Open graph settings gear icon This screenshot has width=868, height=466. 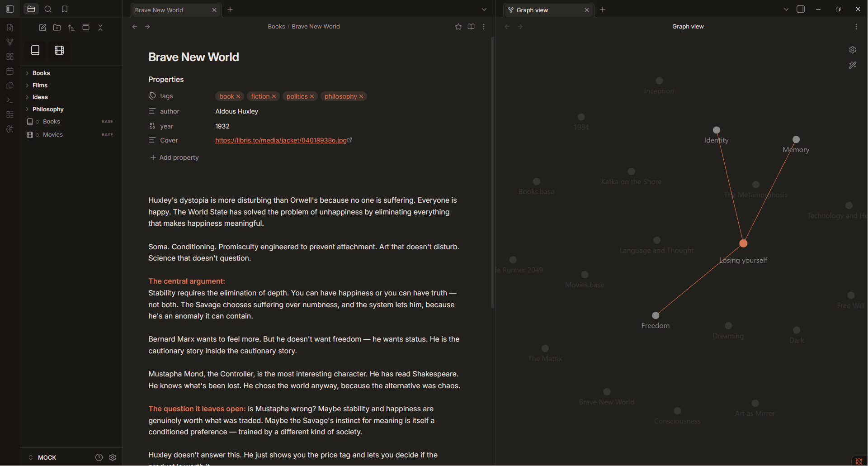point(853,50)
